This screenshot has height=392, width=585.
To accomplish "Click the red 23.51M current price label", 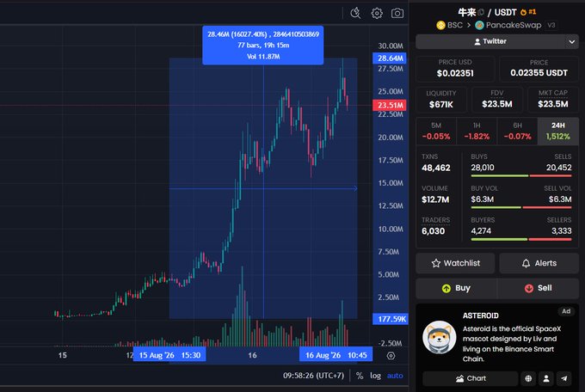I will point(390,105).
